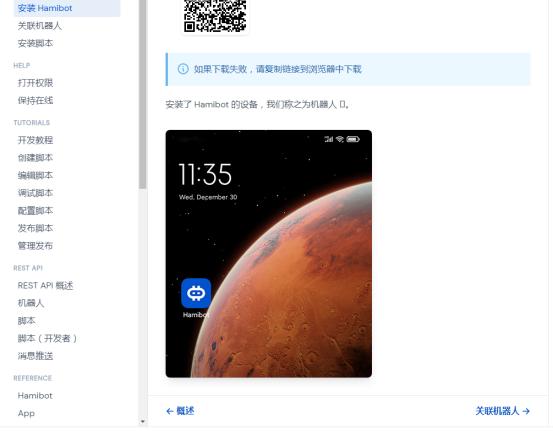553x431 pixels.
Task: Open the 发布脚本 tutorial
Action: pos(35,228)
